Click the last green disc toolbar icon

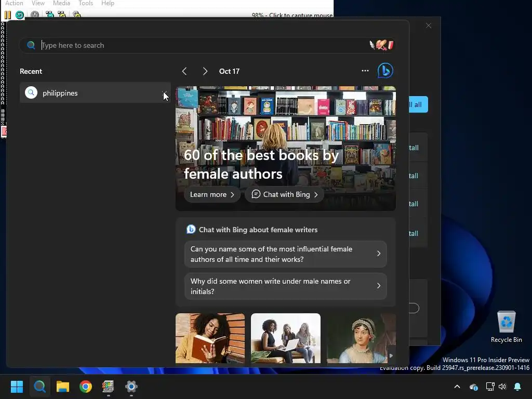(77, 15)
